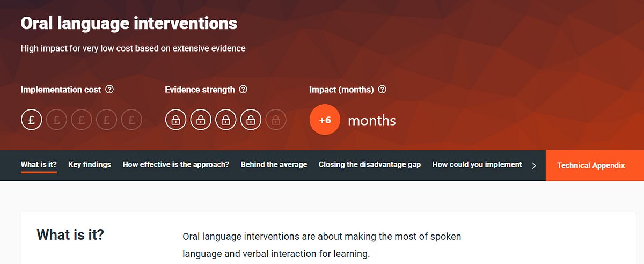Click the fifth faded padlock icon
Screen dimensions: 644x264
(276, 120)
